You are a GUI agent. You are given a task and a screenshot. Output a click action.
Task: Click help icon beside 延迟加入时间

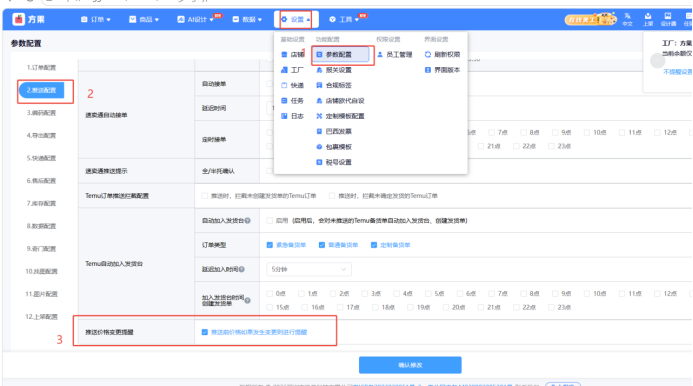(242, 269)
